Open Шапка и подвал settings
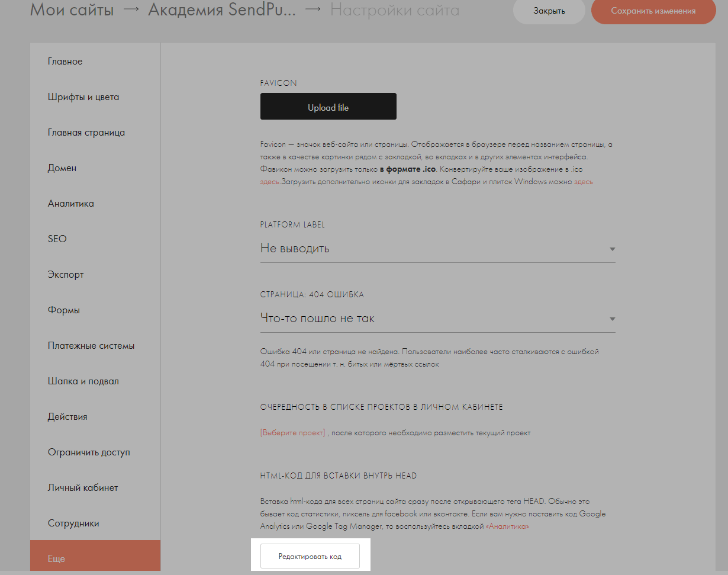728x575 pixels. pos(83,381)
